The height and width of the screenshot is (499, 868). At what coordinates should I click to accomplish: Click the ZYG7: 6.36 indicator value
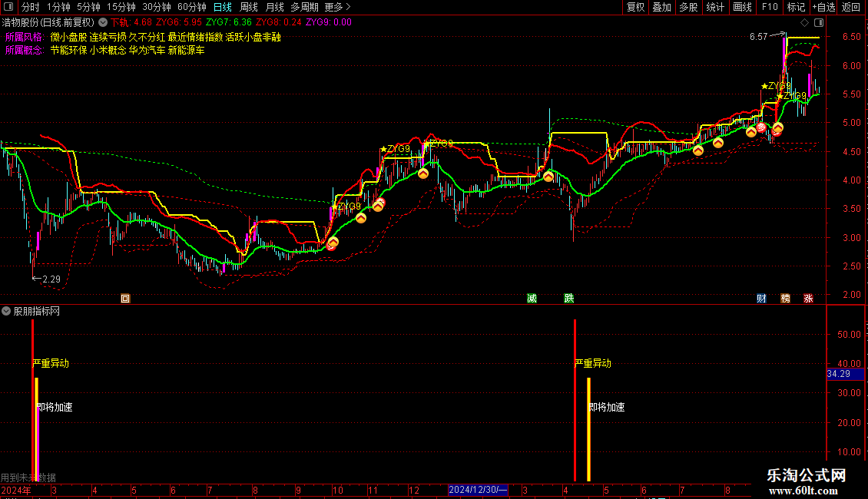coord(229,23)
